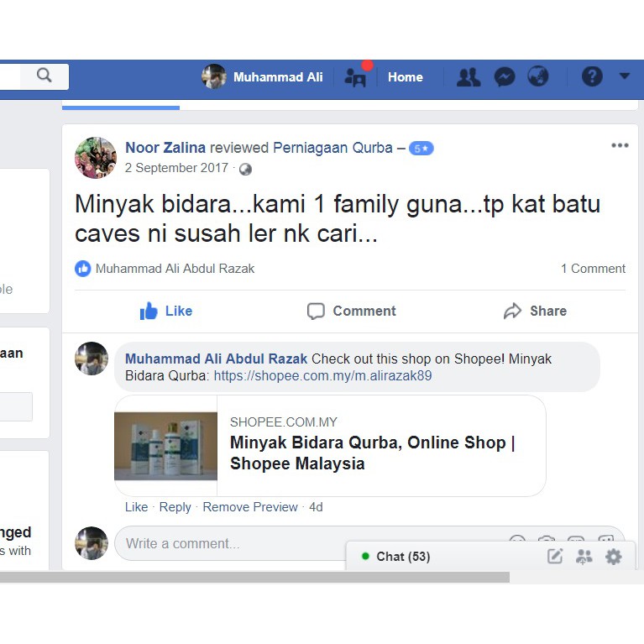The image size is (644, 644).
Task: Open the post options three-dot menu
Action: pos(620,145)
